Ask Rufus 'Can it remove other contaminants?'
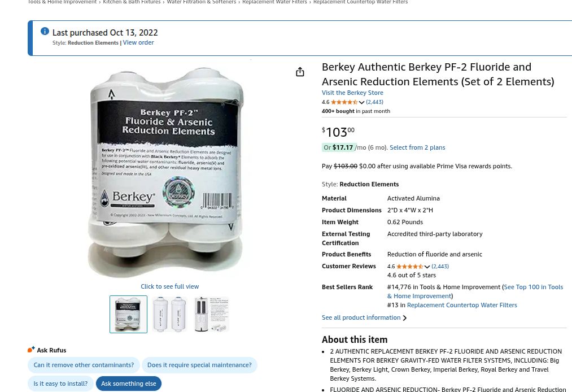Viewport: 572px width, 392px height. pyautogui.click(x=84, y=365)
